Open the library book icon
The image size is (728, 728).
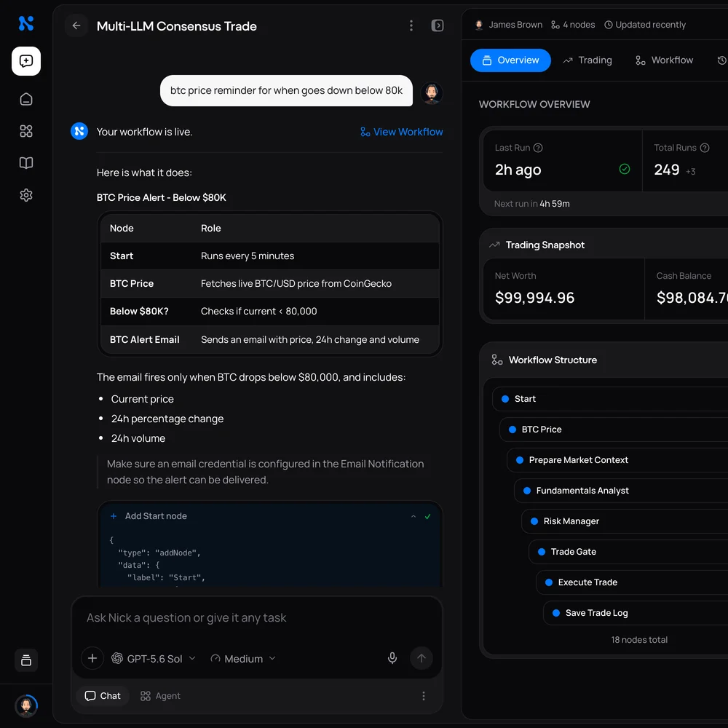coord(26,163)
